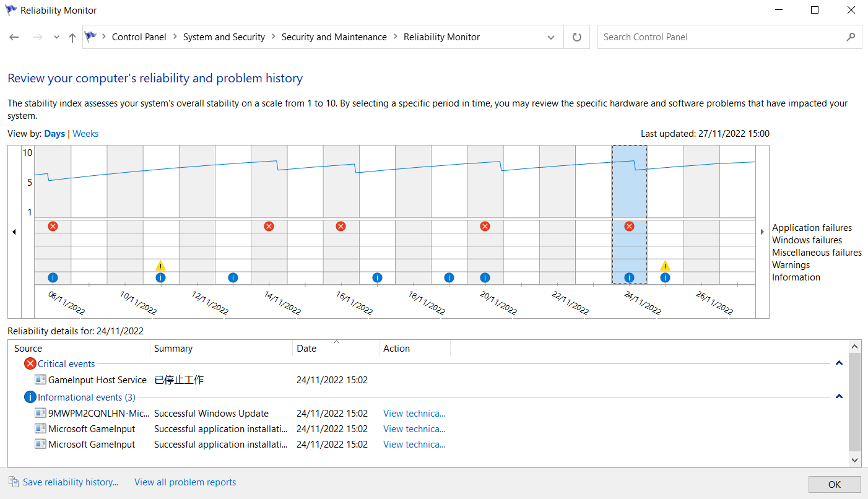Viewport: 868px width, 499px height.
Task: Collapse the Informational events group
Action: point(839,397)
